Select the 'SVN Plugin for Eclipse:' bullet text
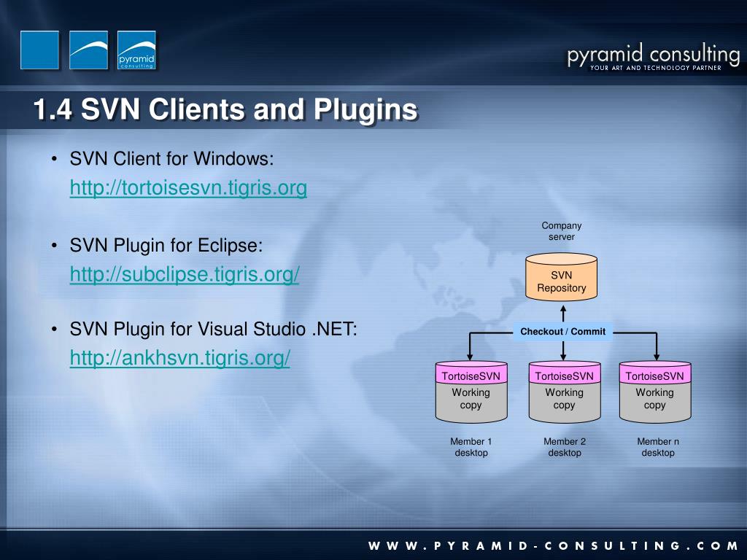Screen dimensions: 747x560 click(166, 246)
